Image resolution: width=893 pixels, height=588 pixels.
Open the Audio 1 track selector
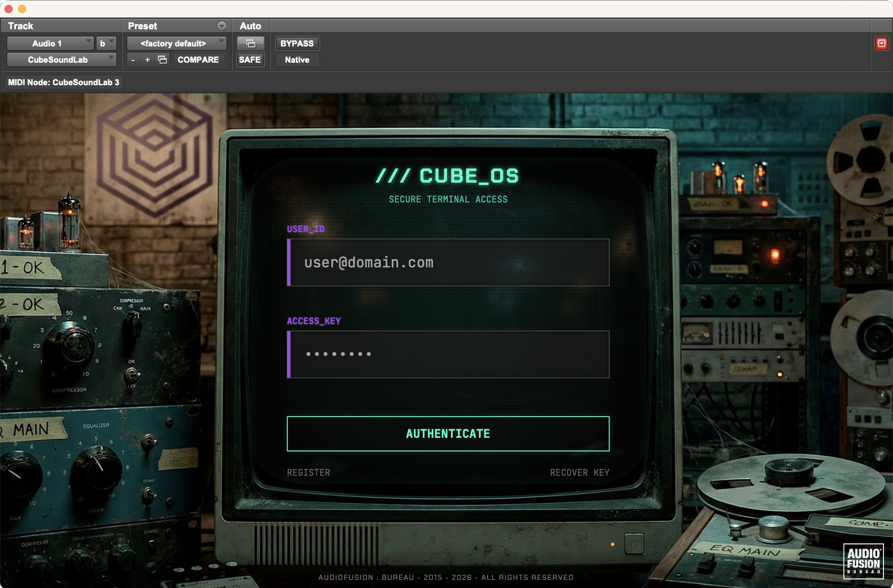51,43
